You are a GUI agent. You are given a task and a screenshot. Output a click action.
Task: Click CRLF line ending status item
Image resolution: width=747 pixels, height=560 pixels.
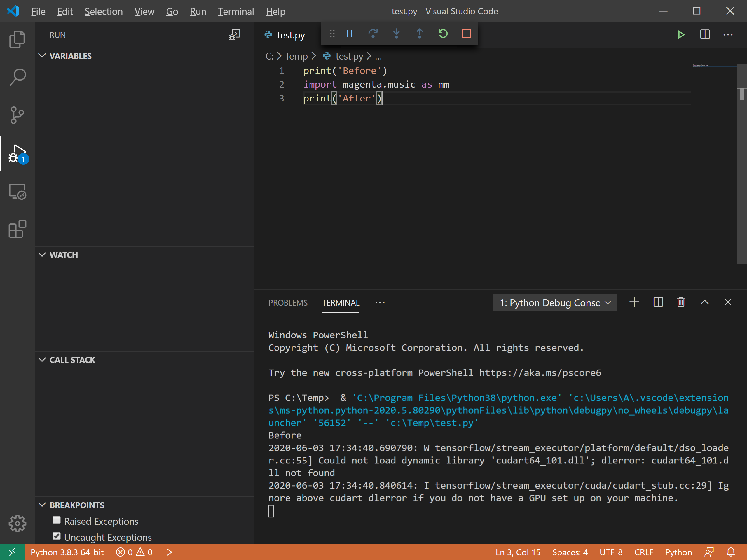coord(643,552)
